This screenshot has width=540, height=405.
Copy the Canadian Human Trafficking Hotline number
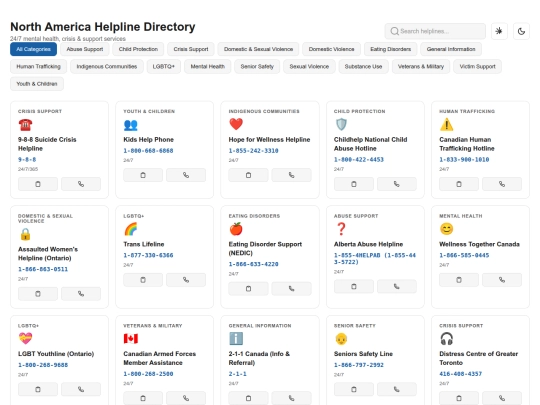[x=459, y=184]
